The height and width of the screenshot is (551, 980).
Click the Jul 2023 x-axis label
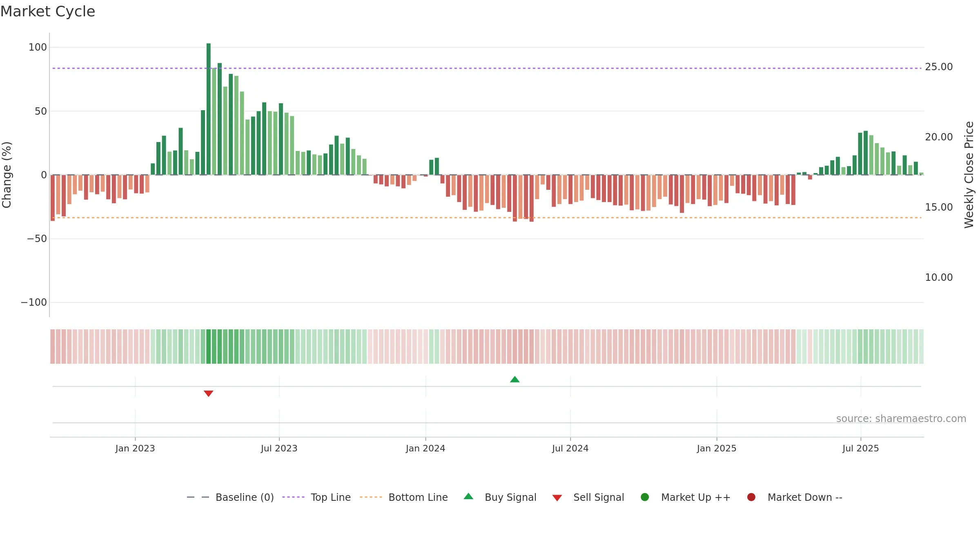point(279,449)
